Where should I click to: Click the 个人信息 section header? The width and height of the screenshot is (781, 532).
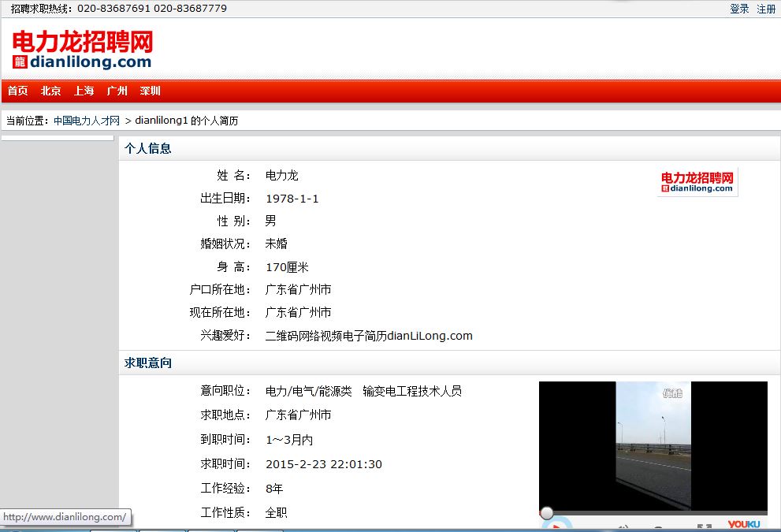148,148
